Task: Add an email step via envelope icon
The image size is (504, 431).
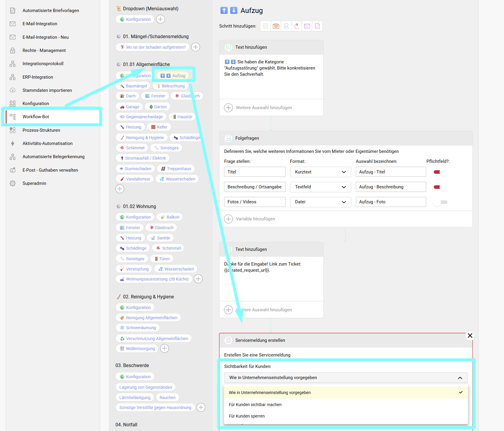Action: (x=307, y=26)
